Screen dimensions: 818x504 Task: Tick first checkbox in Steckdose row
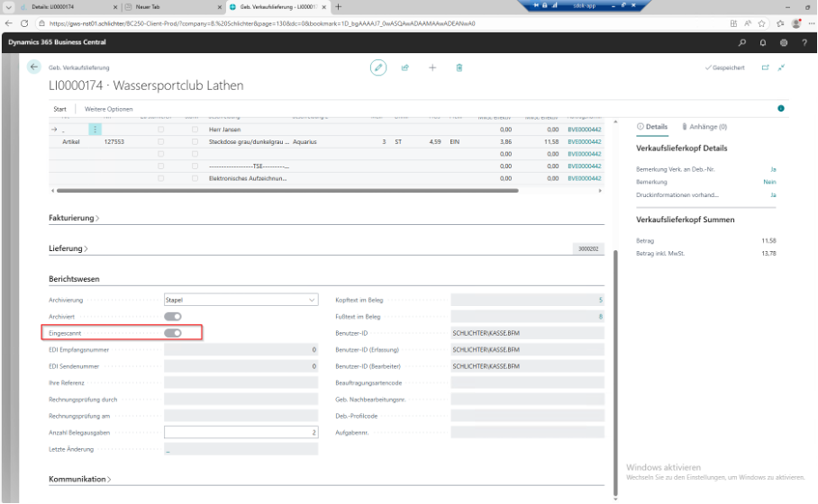click(160, 142)
